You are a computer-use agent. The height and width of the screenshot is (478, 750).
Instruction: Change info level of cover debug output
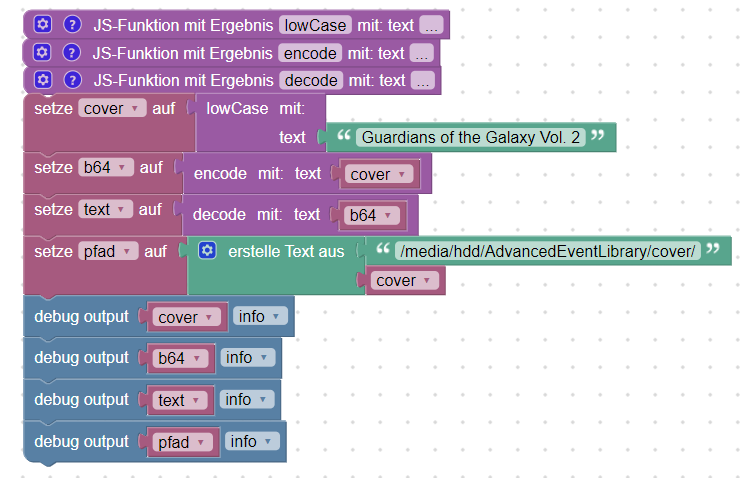pos(260,316)
